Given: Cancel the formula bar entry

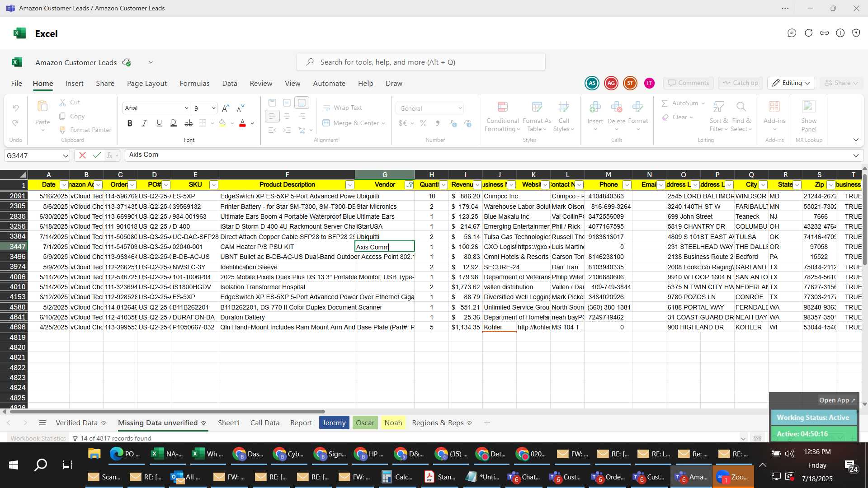Looking at the screenshot, I should click(82, 155).
